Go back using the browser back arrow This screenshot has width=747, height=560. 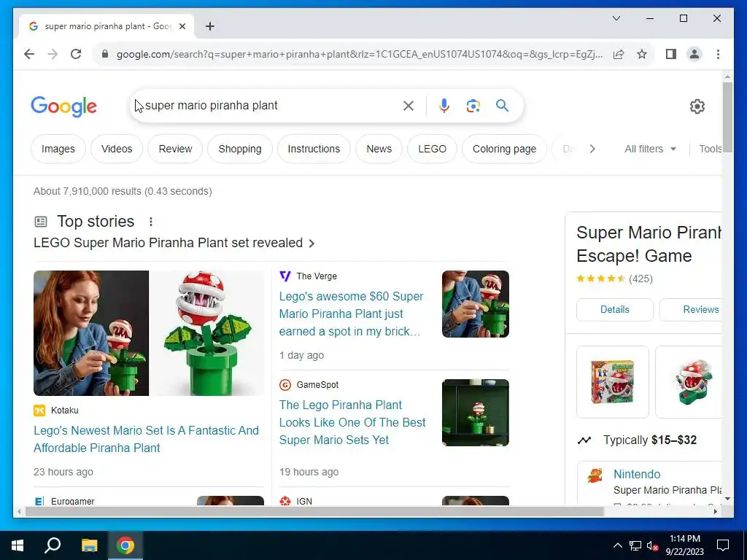tap(29, 54)
